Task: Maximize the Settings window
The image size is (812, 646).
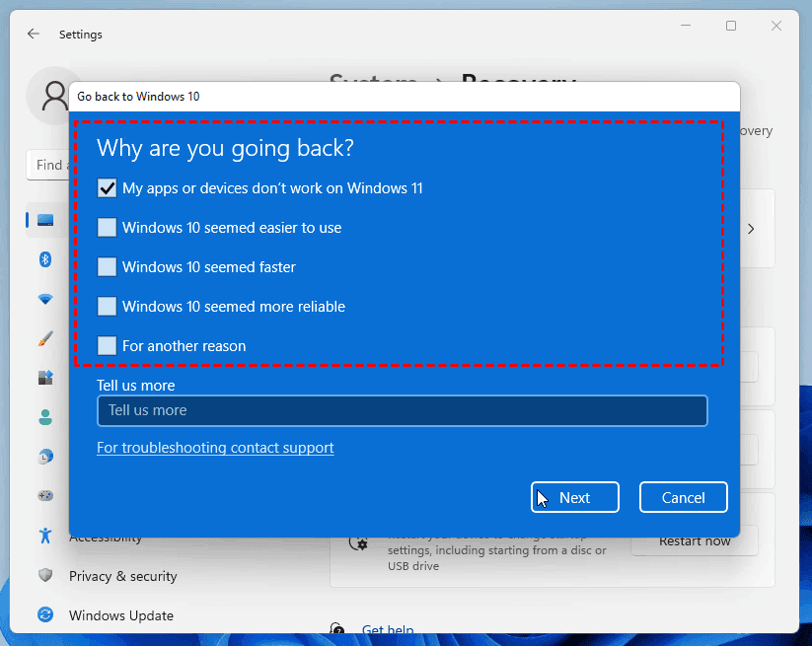Action: (731, 26)
